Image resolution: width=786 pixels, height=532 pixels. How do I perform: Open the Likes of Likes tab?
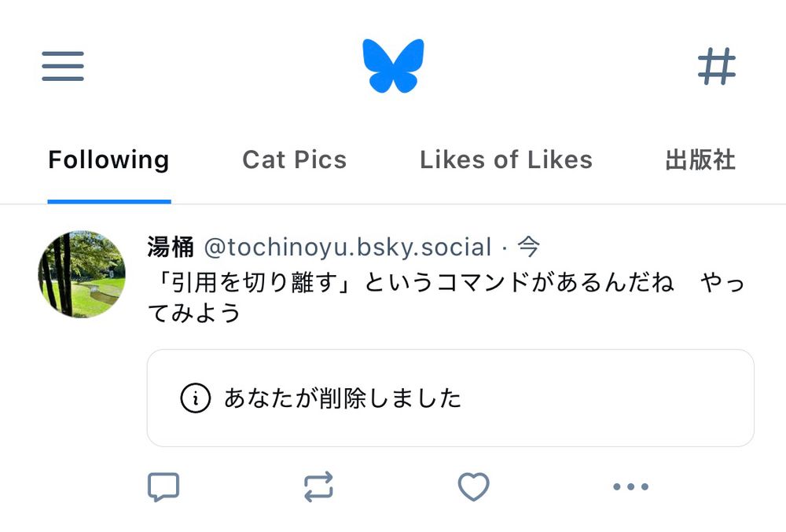tap(505, 160)
